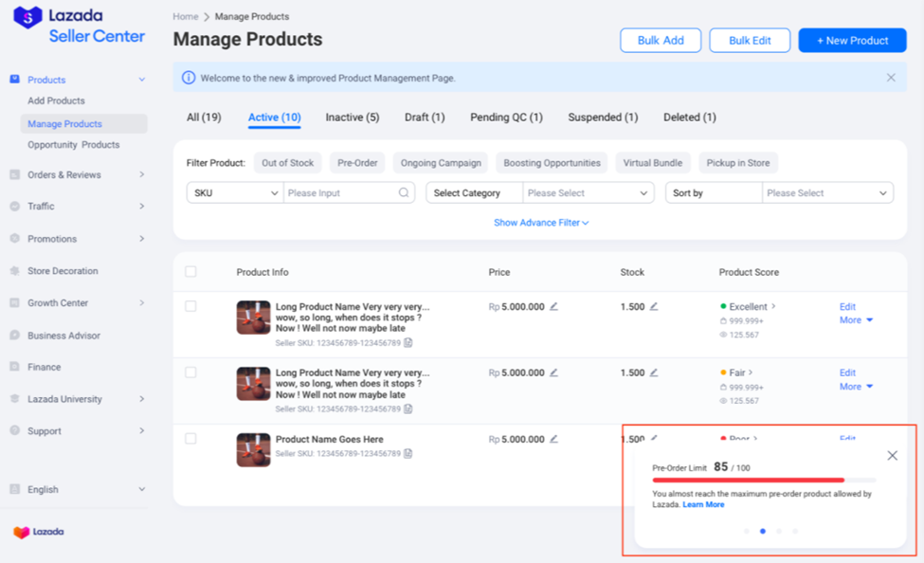Click the + New Product button

(x=852, y=40)
